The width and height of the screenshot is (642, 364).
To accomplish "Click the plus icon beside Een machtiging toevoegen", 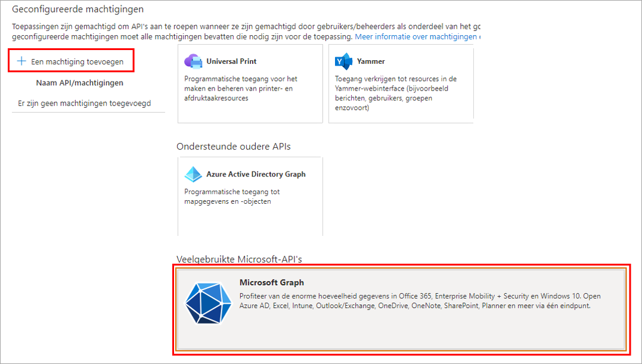I will pyautogui.click(x=21, y=61).
